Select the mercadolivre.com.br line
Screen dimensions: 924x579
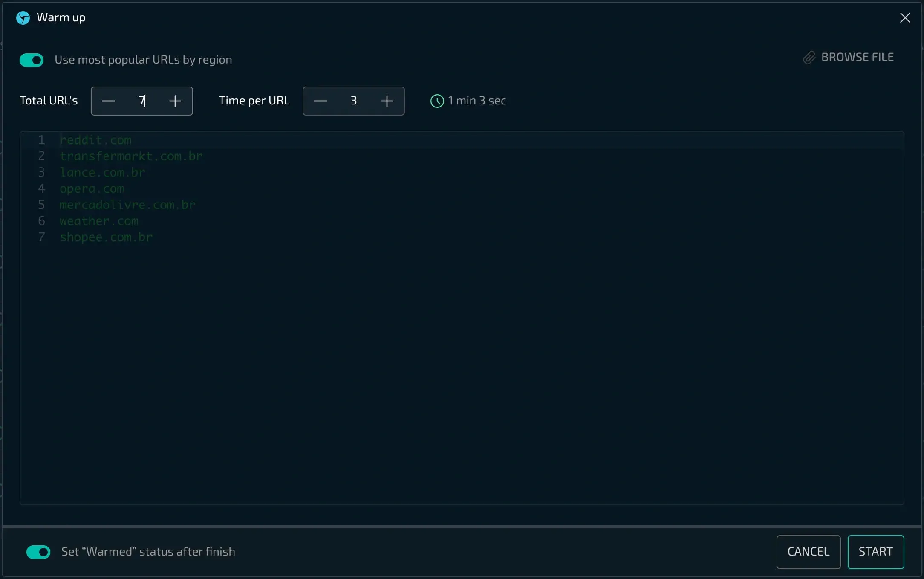[x=127, y=205]
